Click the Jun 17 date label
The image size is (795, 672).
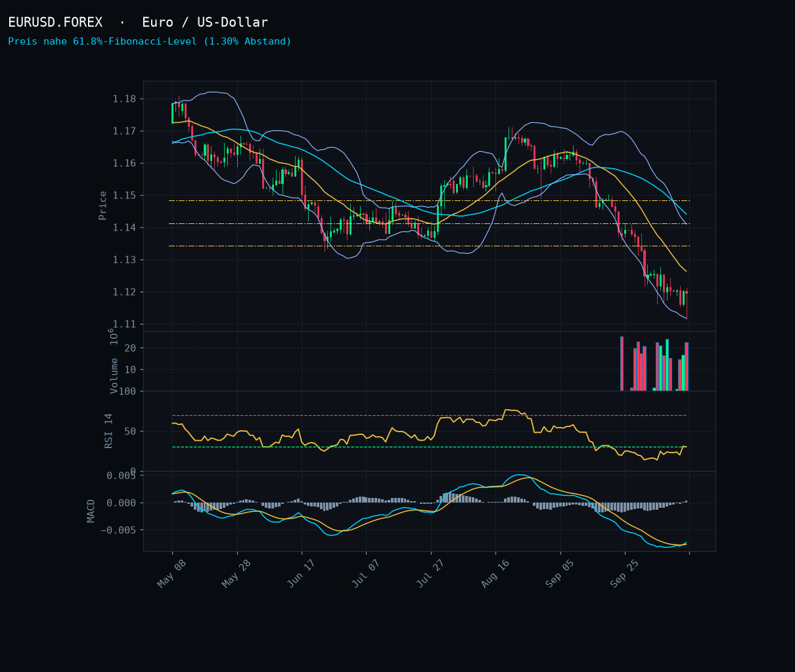click(302, 573)
